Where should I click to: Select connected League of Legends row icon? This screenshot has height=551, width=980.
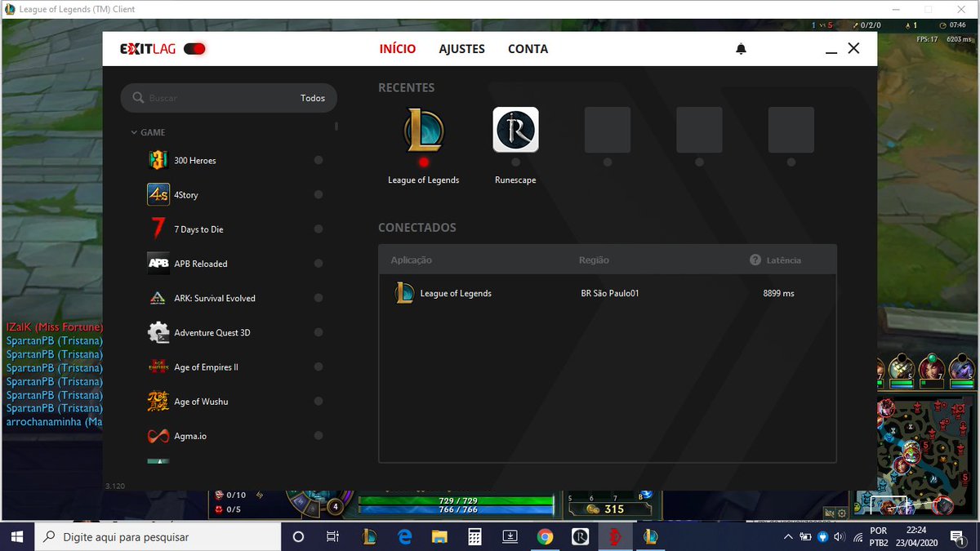coord(404,293)
